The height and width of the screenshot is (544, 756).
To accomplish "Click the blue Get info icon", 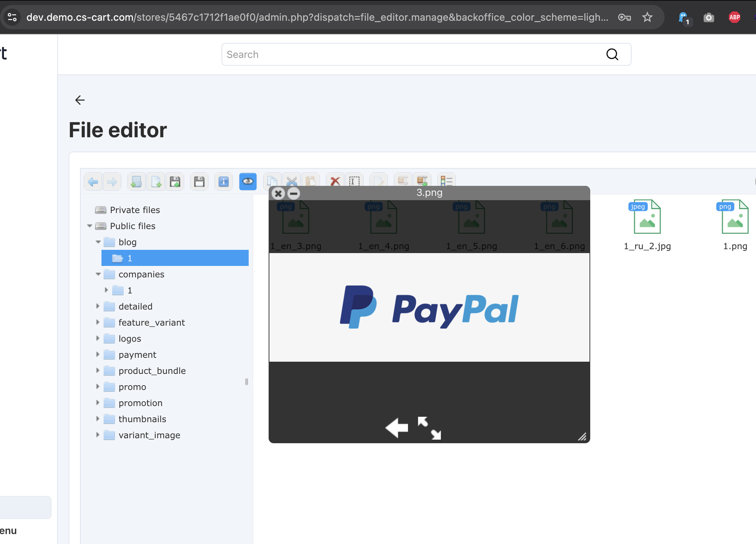I will coord(224,182).
